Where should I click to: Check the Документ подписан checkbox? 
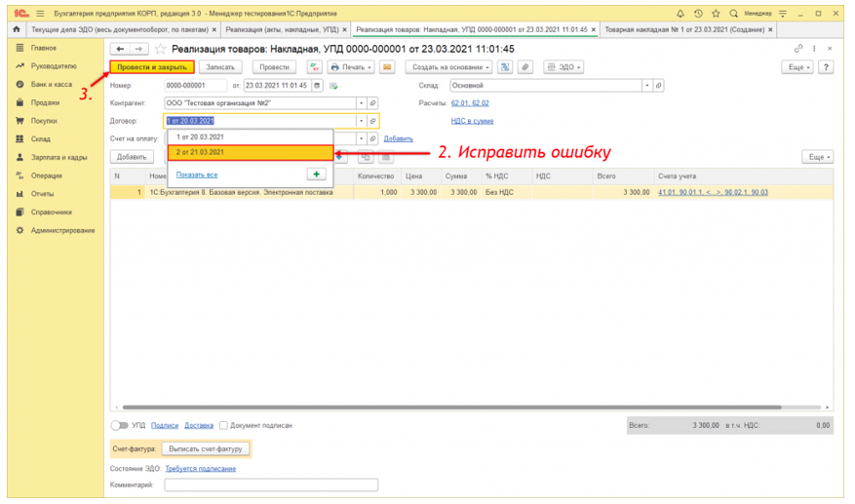pyautogui.click(x=223, y=425)
